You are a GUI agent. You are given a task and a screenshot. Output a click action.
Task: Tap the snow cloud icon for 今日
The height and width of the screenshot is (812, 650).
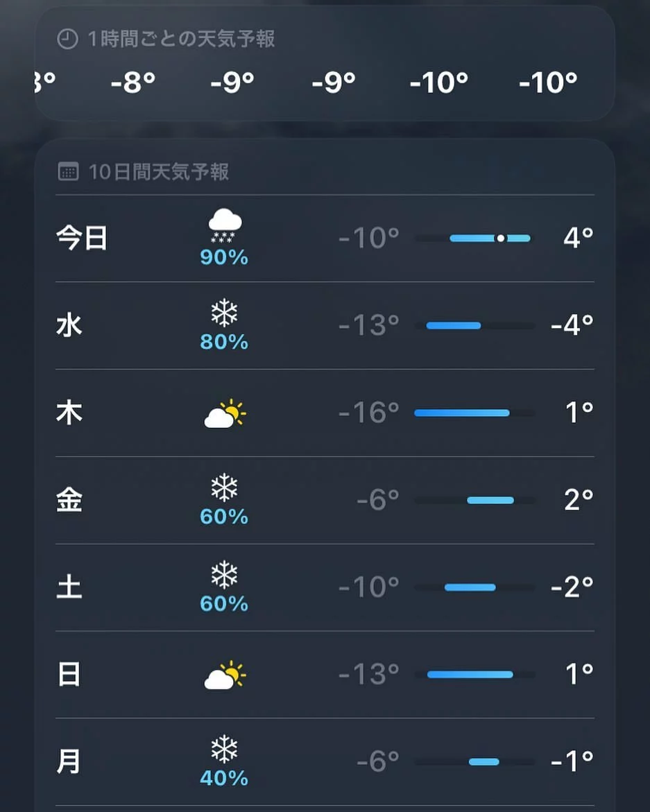coord(225,227)
